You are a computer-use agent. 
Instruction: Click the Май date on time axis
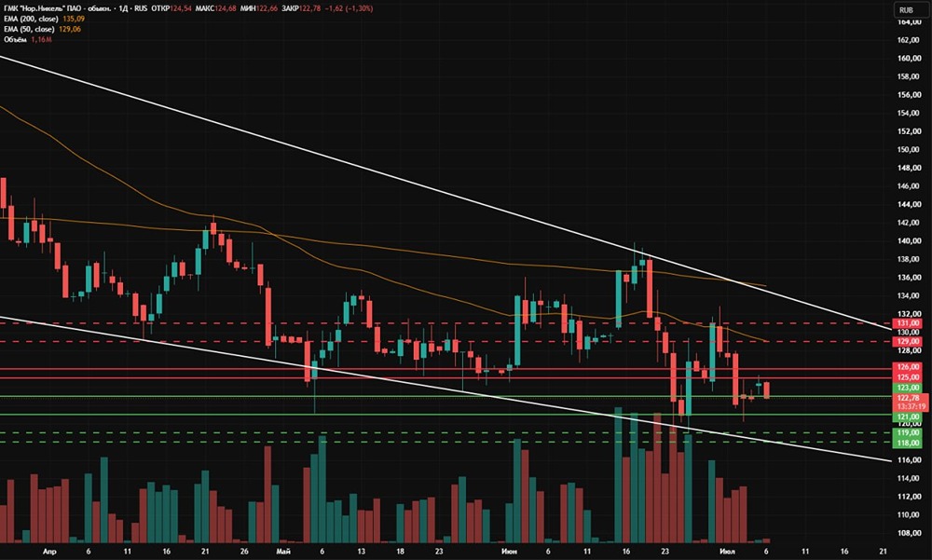(x=283, y=551)
